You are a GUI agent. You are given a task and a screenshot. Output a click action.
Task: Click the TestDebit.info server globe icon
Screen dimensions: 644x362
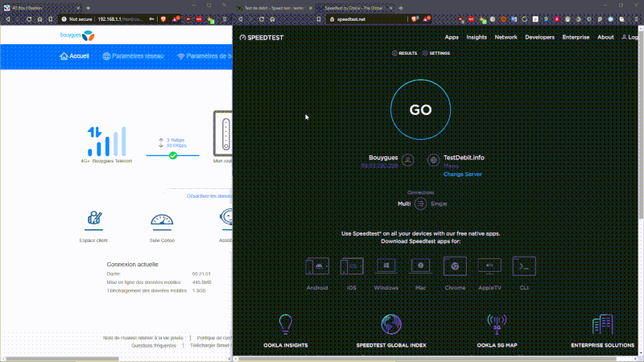pos(433,159)
